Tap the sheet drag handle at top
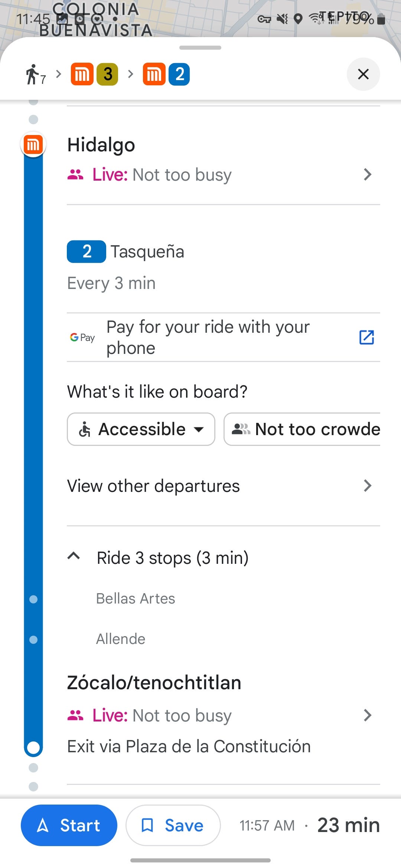The image size is (401, 868). click(x=200, y=47)
